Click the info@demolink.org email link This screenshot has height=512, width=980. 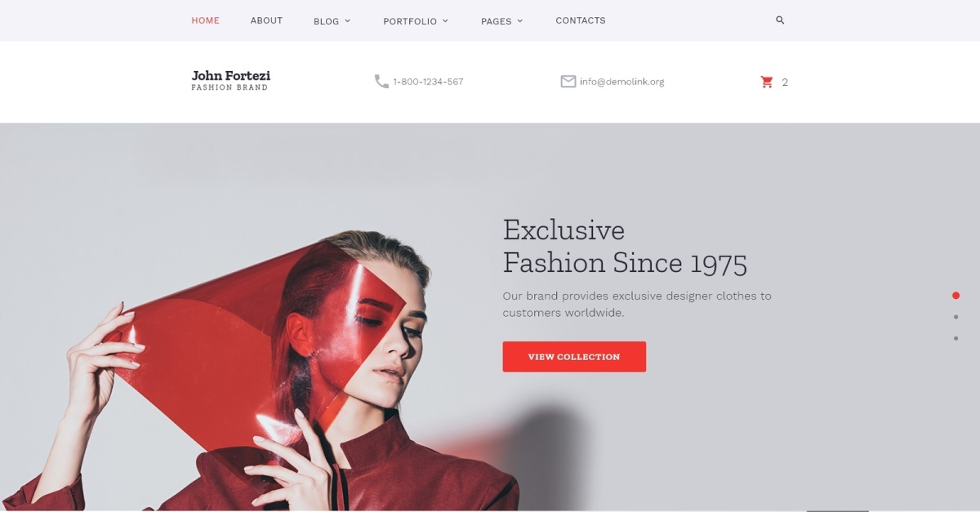(x=621, y=82)
